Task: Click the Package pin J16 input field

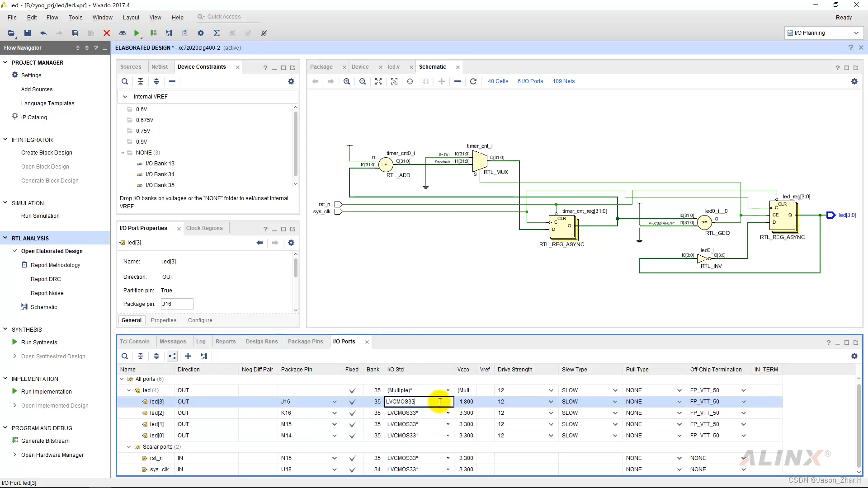Action: (x=177, y=304)
